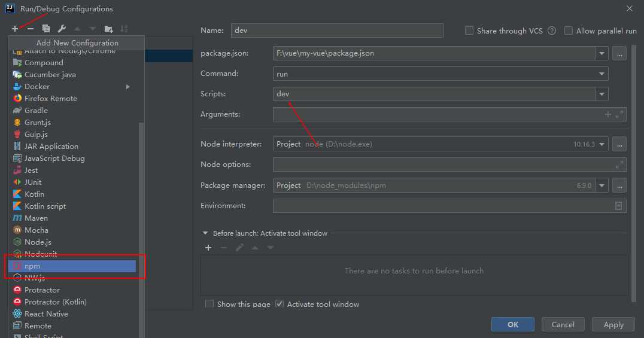Click the Remove Configuration minus icon
Screen dimensions: 644x338
point(31,28)
